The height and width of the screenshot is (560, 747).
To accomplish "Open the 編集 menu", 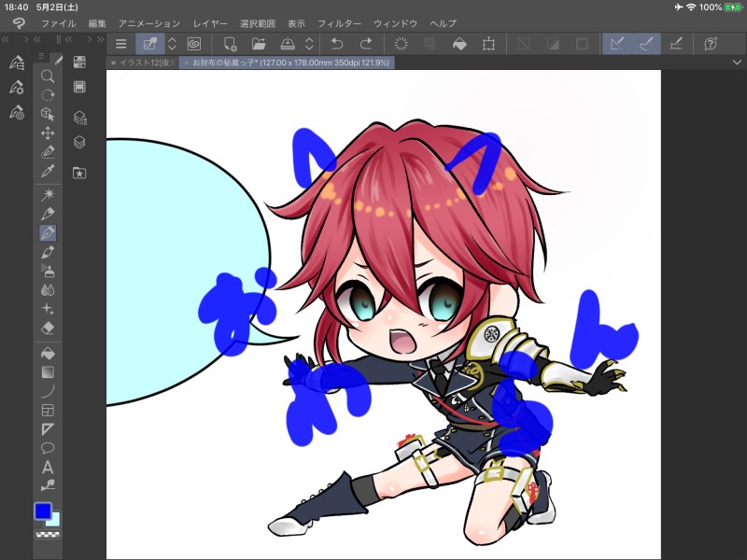I will (97, 23).
